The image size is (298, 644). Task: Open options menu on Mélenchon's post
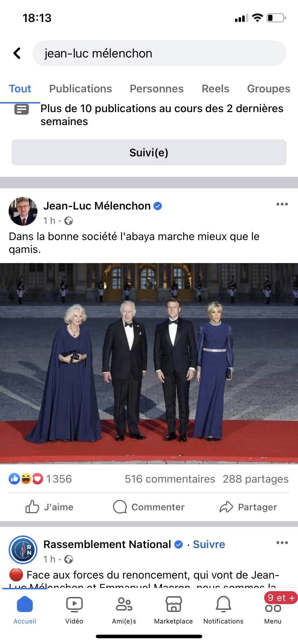pyautogui.click(x=282, y=204)
